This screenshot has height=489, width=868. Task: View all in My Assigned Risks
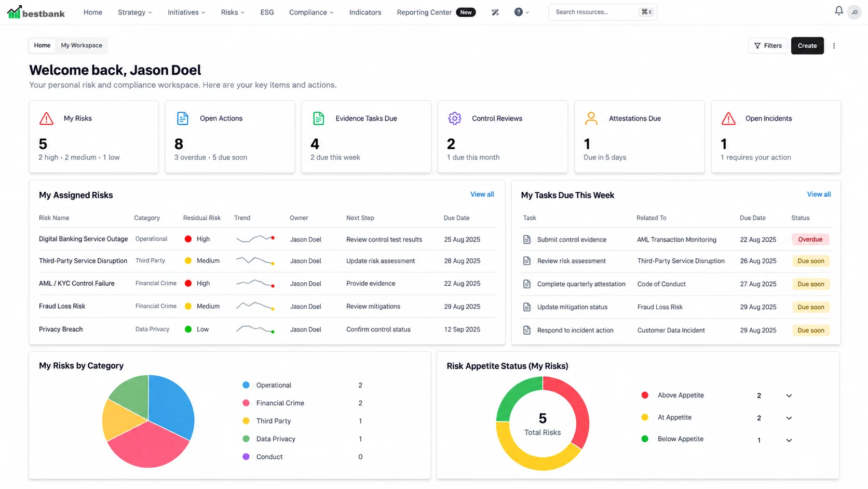tap(482, 194)
